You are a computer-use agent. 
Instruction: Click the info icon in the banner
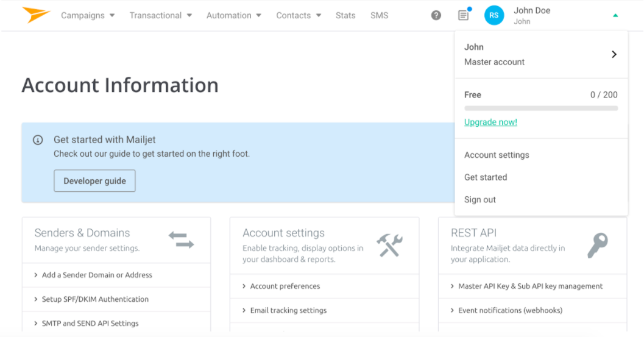pos(38,140)
